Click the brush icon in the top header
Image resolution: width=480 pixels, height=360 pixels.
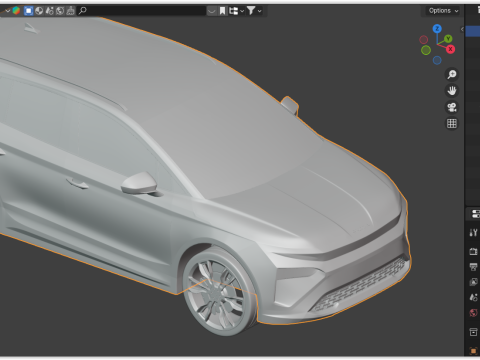[x=71, y=11]
